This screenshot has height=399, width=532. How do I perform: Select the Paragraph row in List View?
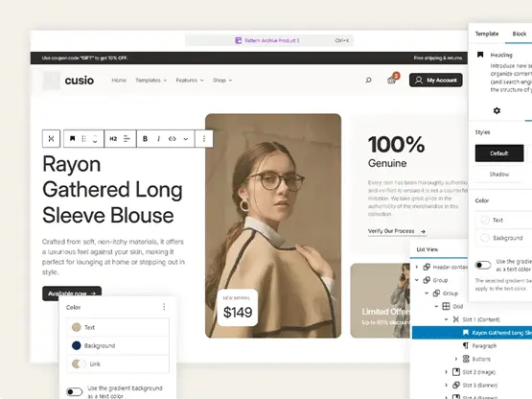[484, 345]
